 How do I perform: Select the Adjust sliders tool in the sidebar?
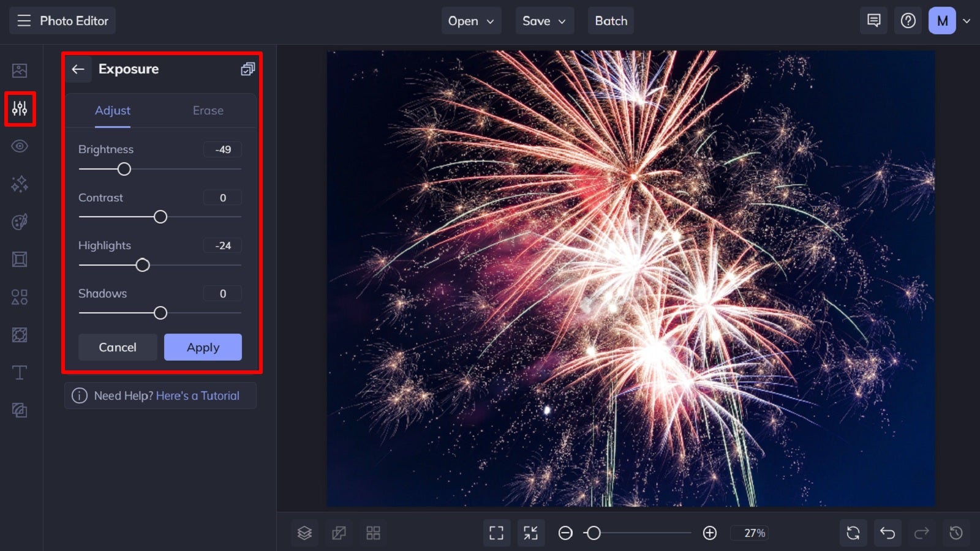(20, 109)
